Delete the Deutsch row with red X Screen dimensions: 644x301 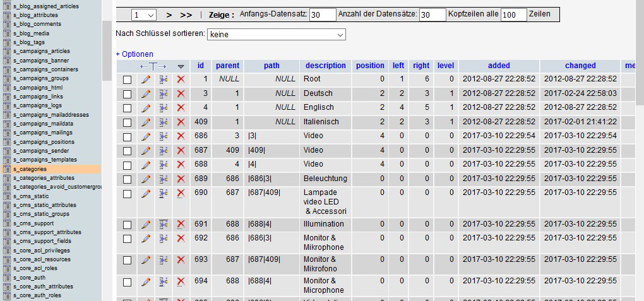[181, 93]
